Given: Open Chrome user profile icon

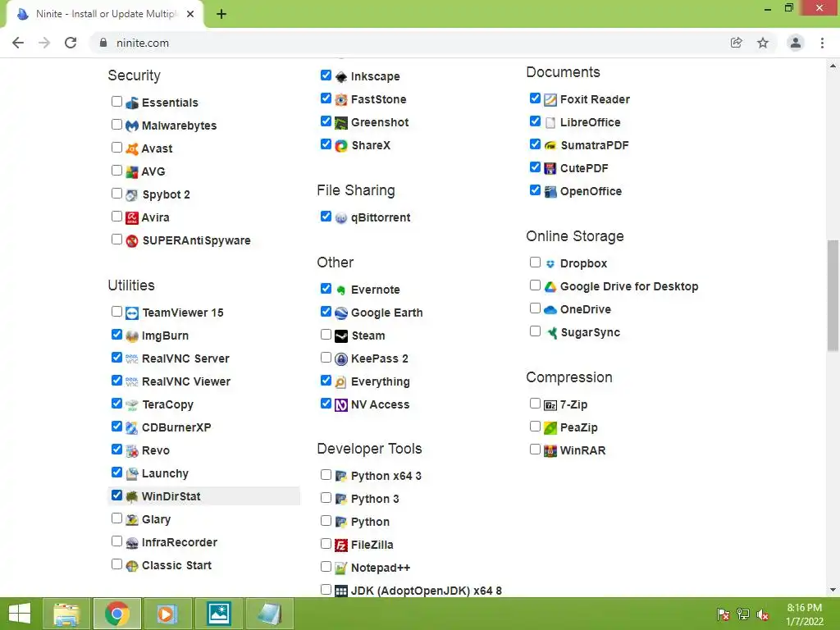Looking at the screenshot, I should (796, 43).
